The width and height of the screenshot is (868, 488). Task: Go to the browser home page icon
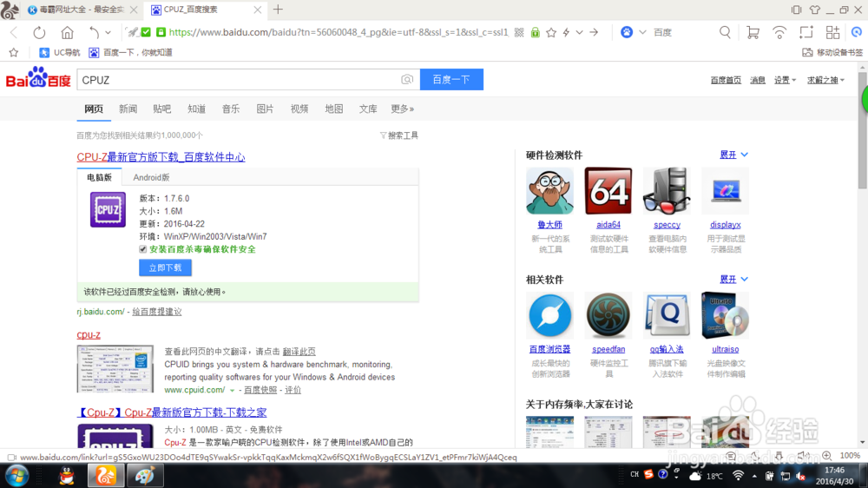pos(67,33)
